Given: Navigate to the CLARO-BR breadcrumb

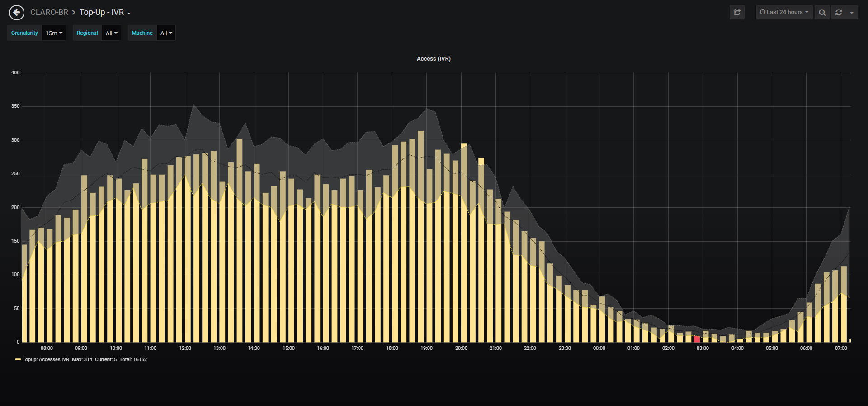Looking at the screenshot, I should [x=49, y=12].
